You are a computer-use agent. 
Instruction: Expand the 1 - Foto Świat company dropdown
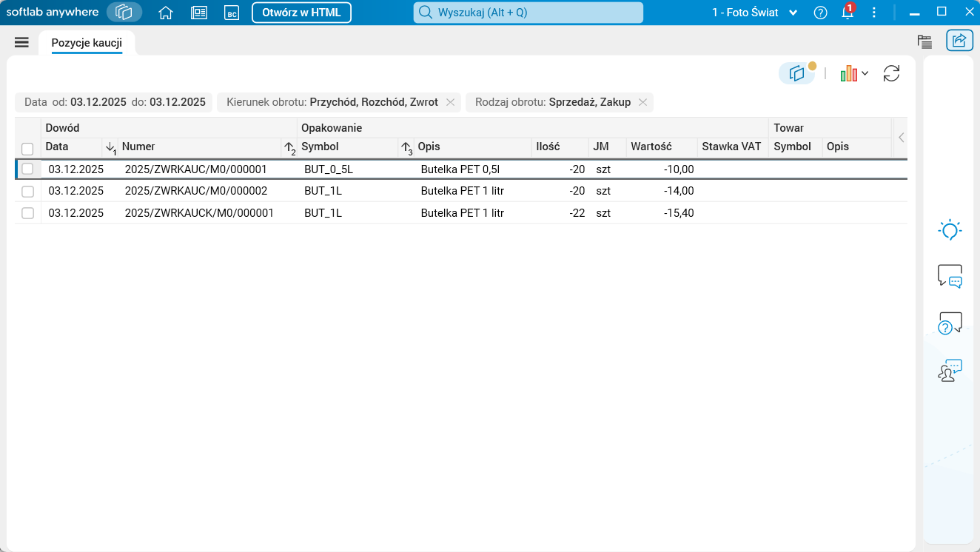click(x=754, y=13)
